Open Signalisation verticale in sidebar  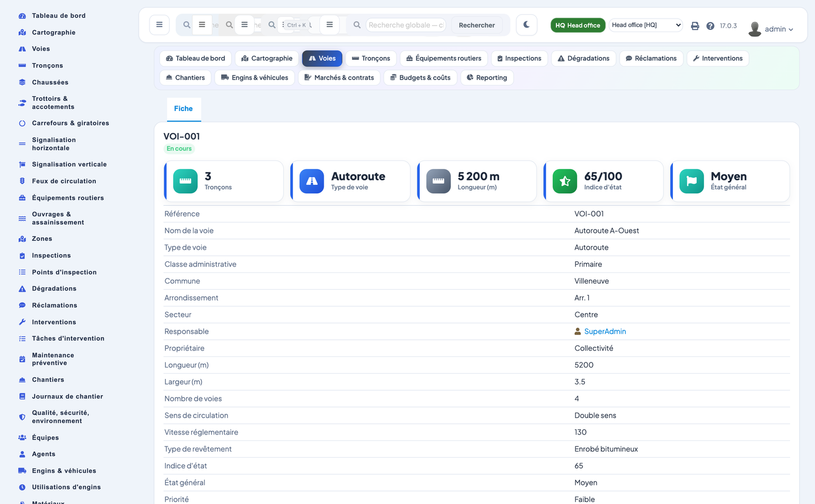(69, 164)
